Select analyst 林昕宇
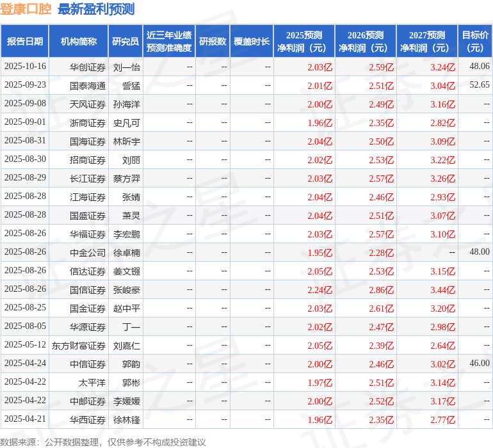This screenshot has height=448, width=493. pos(126,141)
